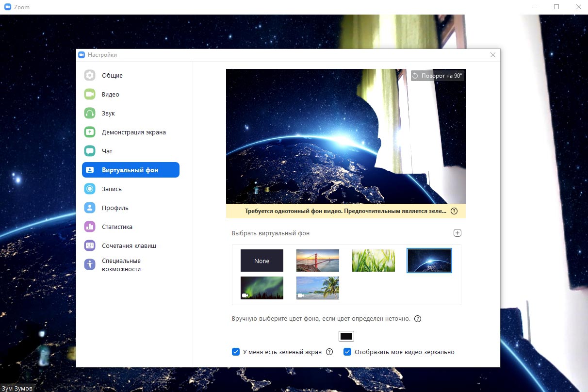Click the Поворот на 90° button

438,76
